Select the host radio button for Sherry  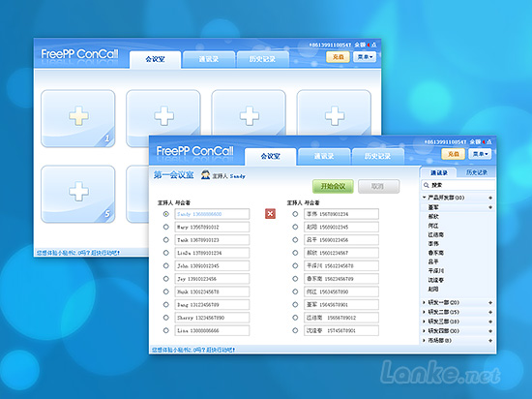tap(166, 318)
